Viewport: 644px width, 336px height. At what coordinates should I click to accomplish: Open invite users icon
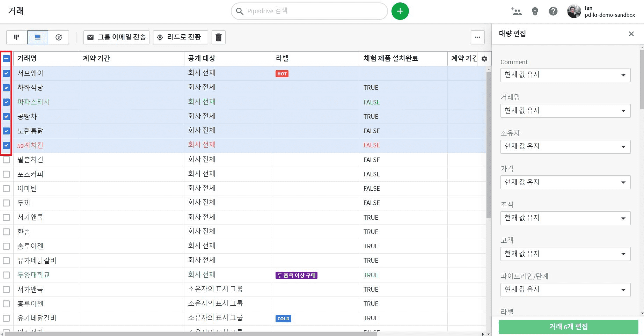coord(516,12)
